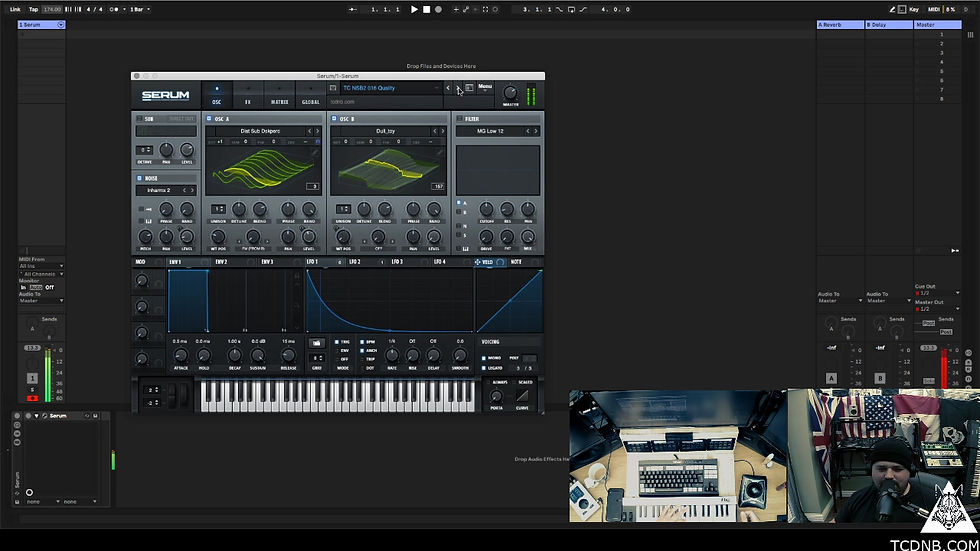Click the 174.00 tempo field
Image resolution: width=980 pixels, height=551 pixels.
pyautogui.click(x=52, y=9)
